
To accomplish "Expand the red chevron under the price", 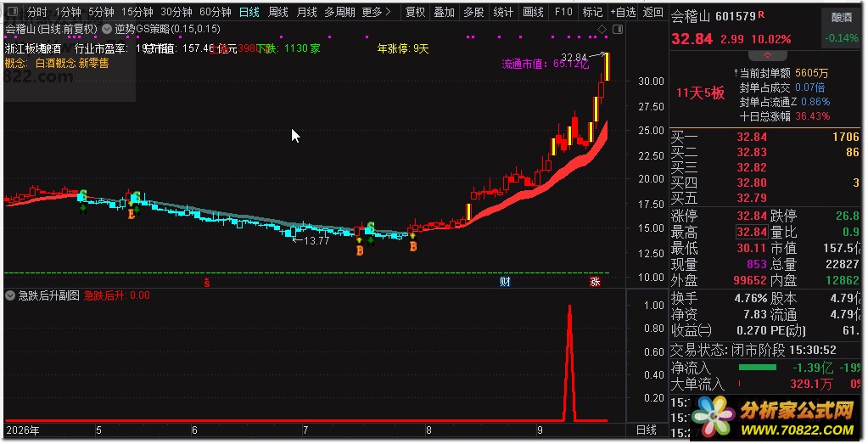I will coord(767,56).
